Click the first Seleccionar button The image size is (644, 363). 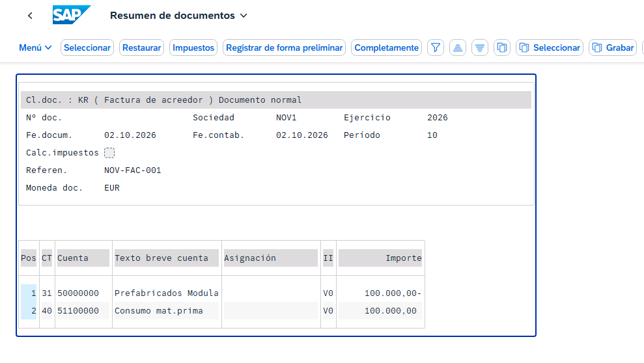(87, 47)
